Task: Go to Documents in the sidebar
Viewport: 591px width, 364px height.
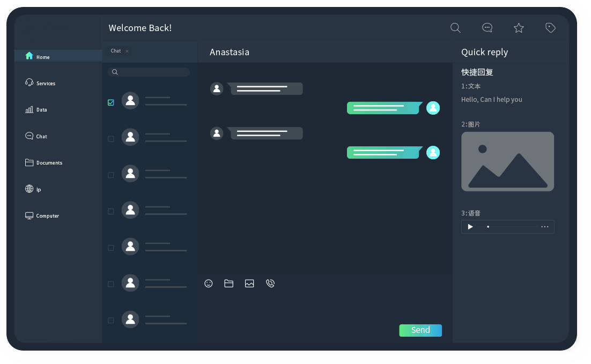Action: pyautogui.click(x=49, y=162)
